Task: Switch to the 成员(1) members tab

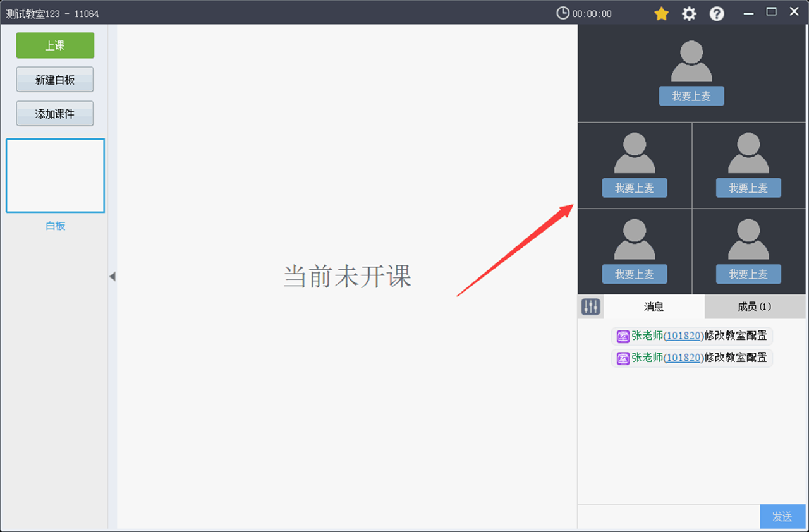Action: [755, 306]
